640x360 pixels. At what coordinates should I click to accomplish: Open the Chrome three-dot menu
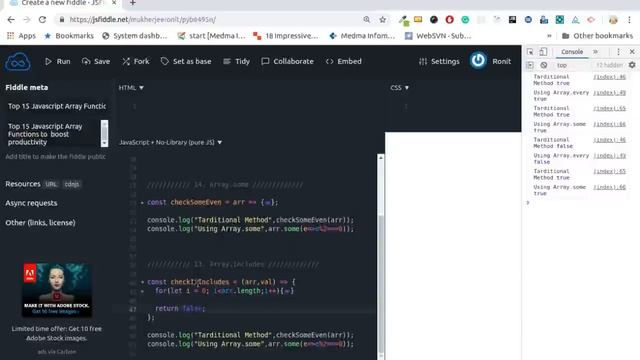[629, 20]
